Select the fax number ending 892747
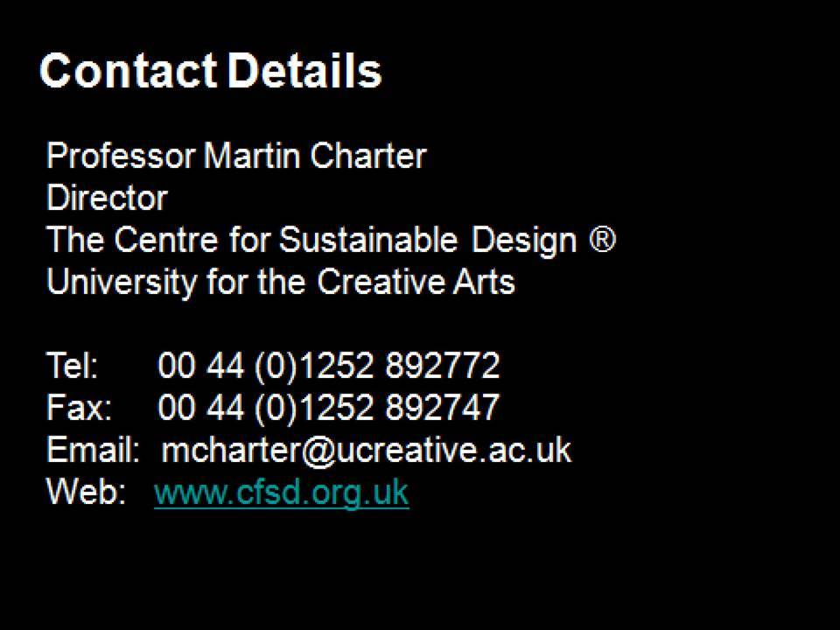 (329, 408)
